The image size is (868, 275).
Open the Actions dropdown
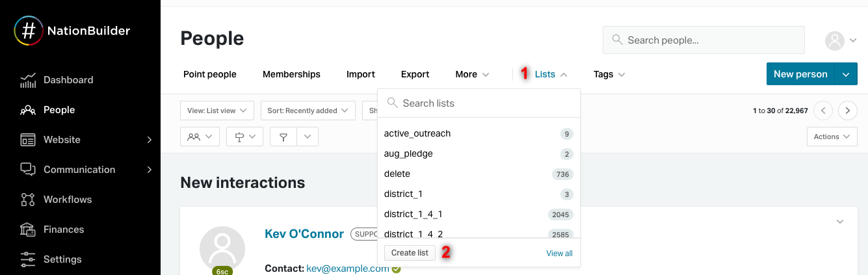click(x=831, y=137)
